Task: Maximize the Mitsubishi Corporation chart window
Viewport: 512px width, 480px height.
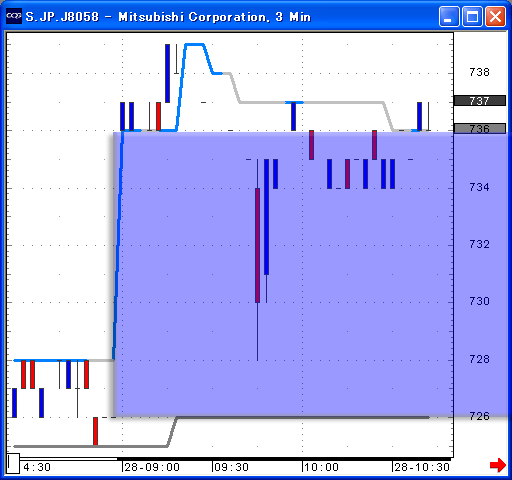Action: coord(472,16)
